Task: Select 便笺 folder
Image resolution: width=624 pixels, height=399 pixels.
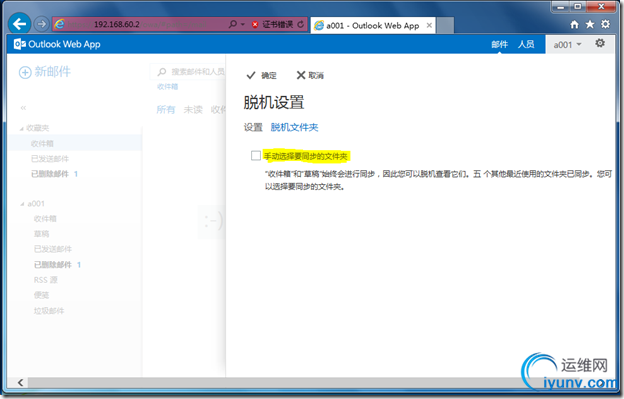Action: [41, 295]
